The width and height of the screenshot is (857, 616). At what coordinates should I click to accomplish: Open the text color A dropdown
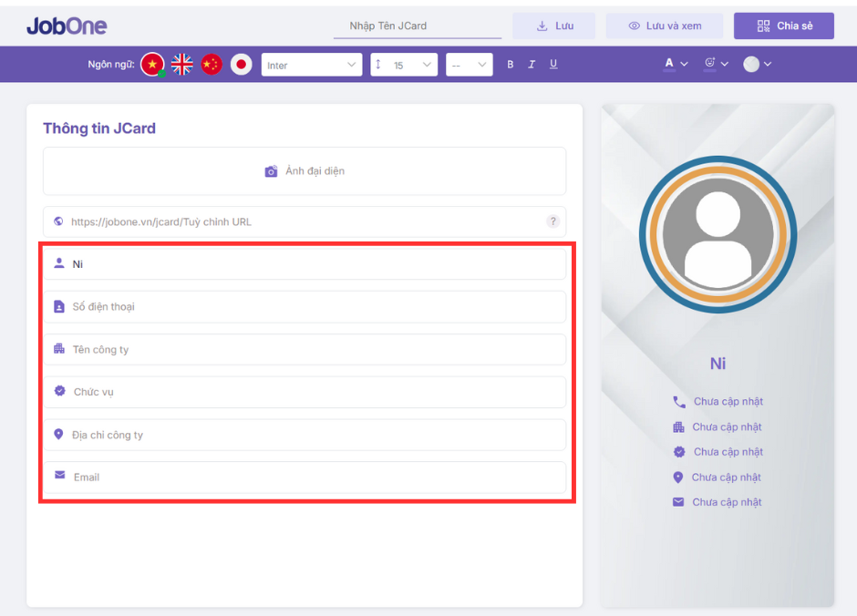[676, 64]
